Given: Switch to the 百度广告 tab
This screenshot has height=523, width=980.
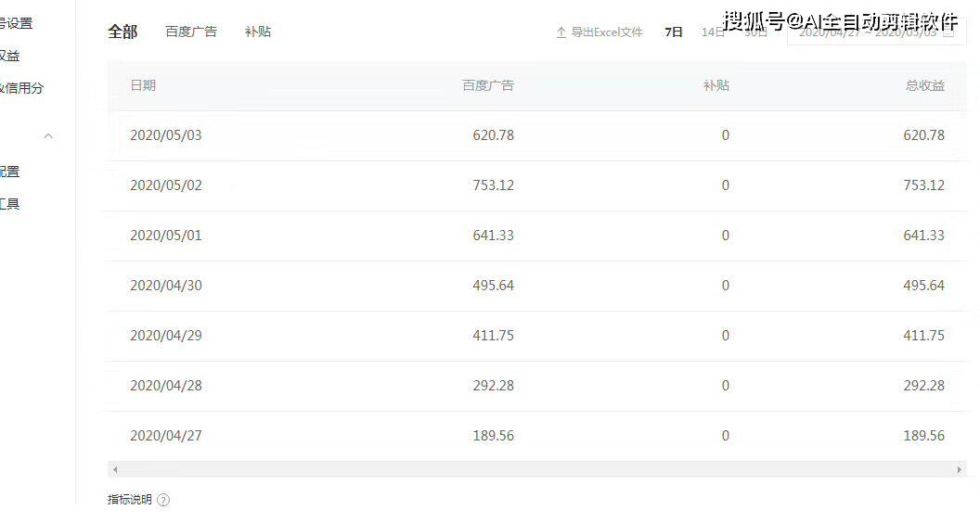Looking at the screenshot, I should (191, 32).
